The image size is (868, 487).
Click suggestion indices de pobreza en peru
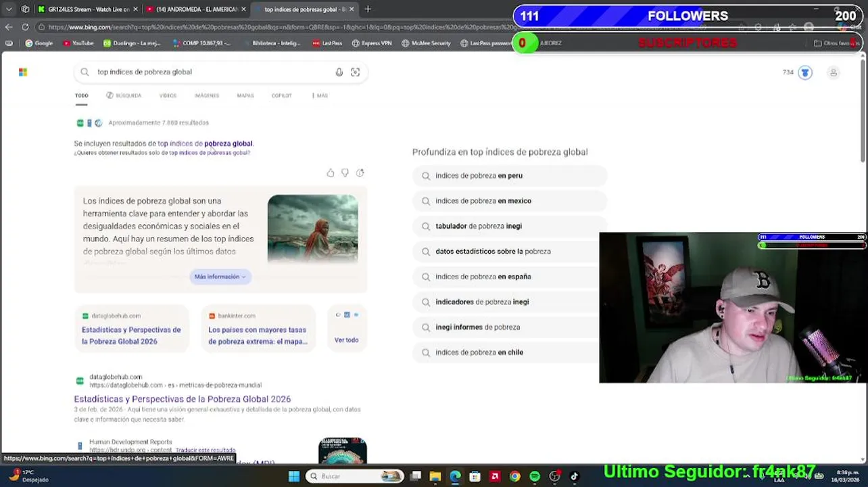(510, 176)
